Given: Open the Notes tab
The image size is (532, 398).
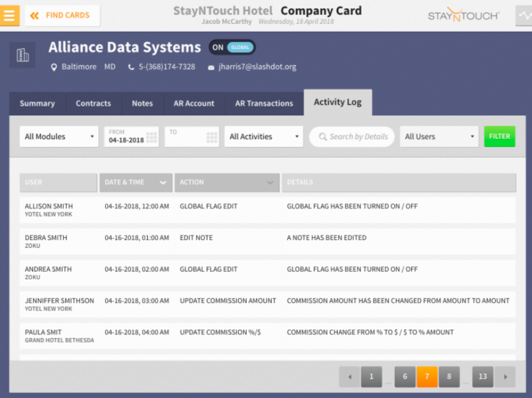Looking at the screenshot, I should [x=142, y=104].
